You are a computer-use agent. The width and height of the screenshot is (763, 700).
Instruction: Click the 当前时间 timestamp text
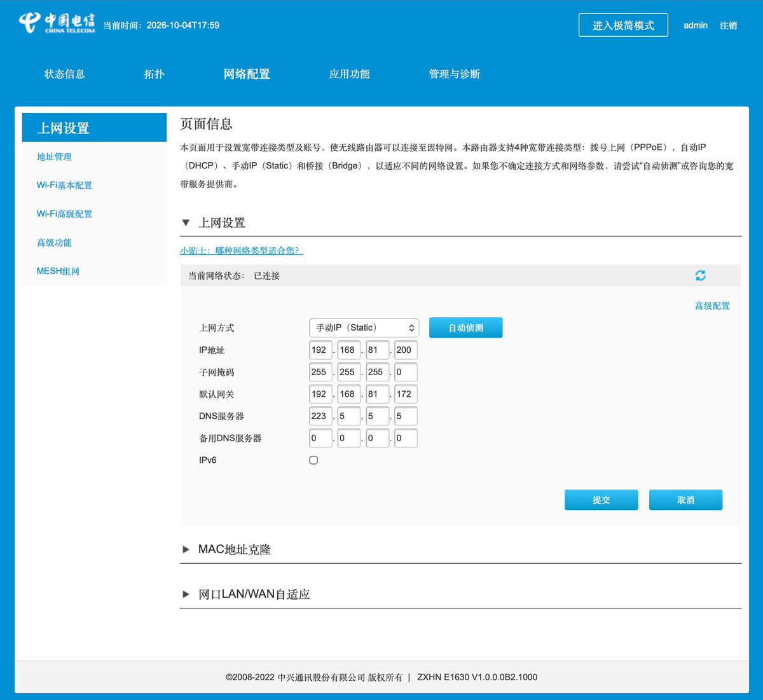161,25
